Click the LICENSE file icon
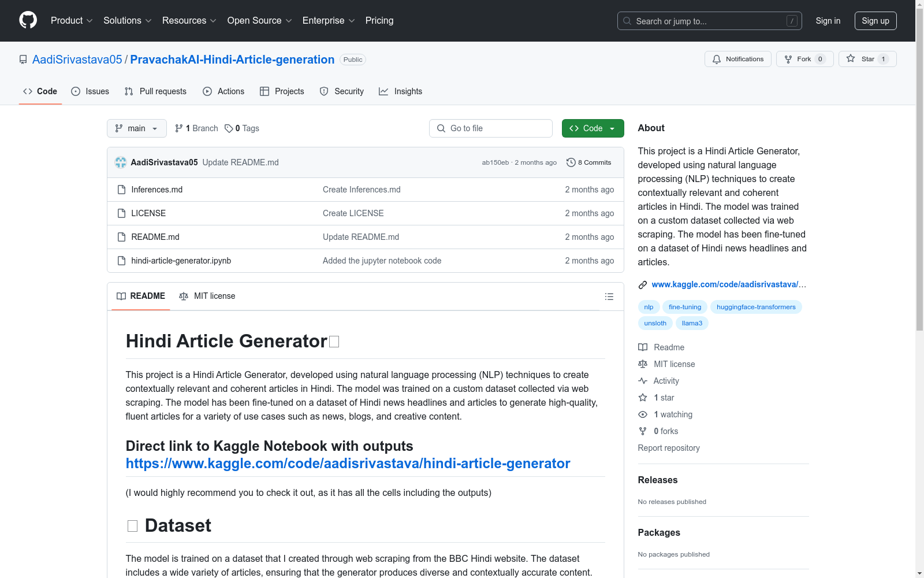The height and width of the screenshot is (578, 924). [x=121, y=213]
